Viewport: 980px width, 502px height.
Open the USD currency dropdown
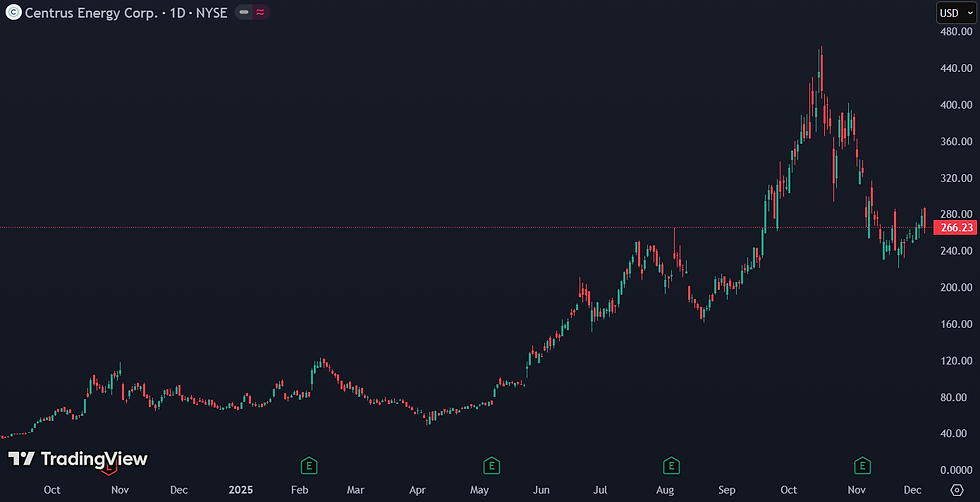(x=956, y=13)
